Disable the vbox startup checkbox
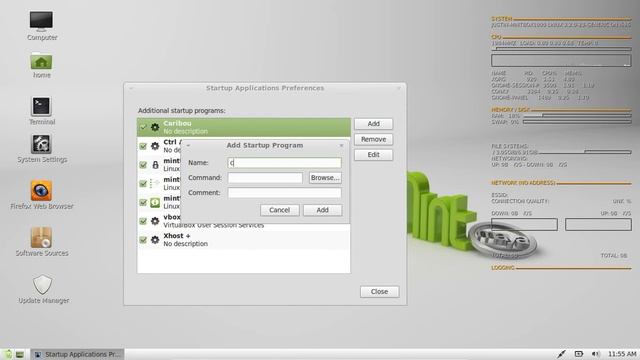The height and width of the screenshot is (360, 640). 143,221
